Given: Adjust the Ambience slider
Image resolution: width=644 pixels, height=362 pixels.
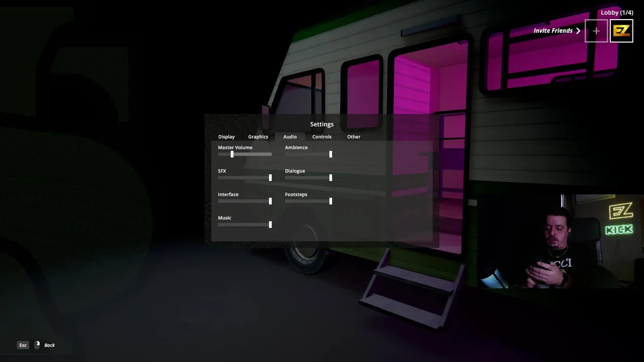Looking at the screenshot, I should click(308, 154).
